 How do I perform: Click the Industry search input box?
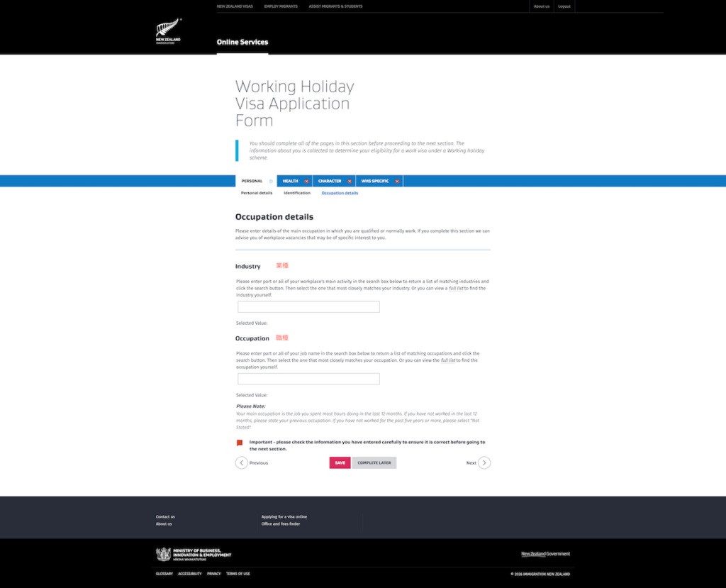point(308,307)
